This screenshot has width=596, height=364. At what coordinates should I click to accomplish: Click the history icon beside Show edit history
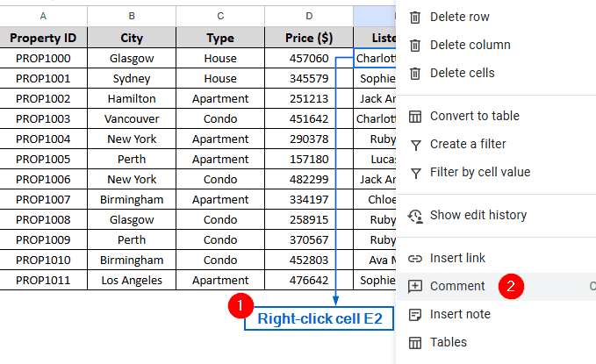tap(415, 216)
